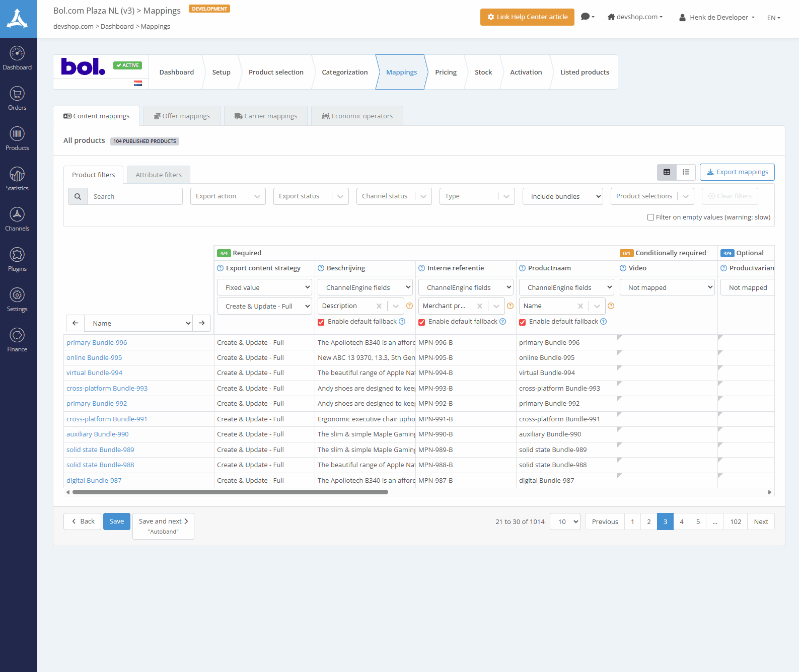Expand the Include bundles dropdown
Screen dimensions: 799x672
(x=563, y=196)
